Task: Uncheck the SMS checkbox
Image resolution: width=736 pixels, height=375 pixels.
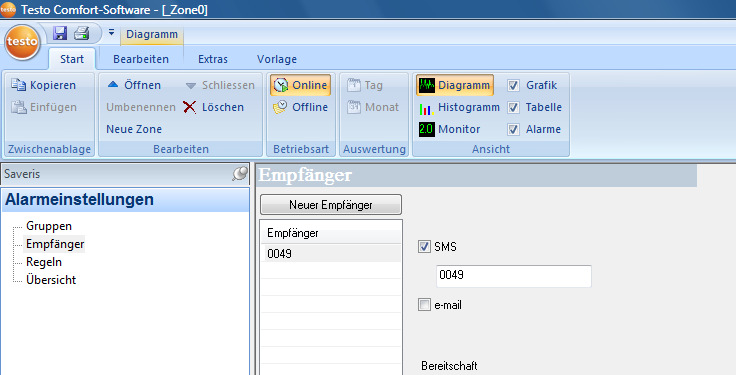Action: 424,246
